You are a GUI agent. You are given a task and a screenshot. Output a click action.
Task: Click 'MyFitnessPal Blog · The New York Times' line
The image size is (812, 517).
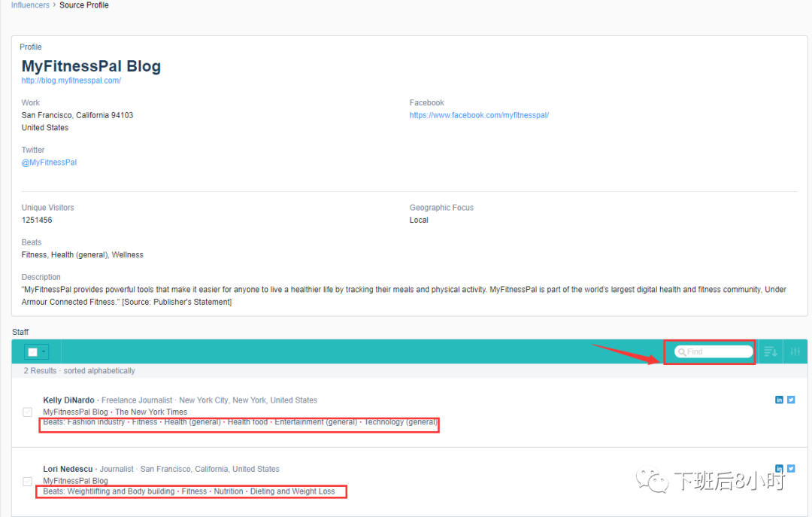tap(115, 412)
